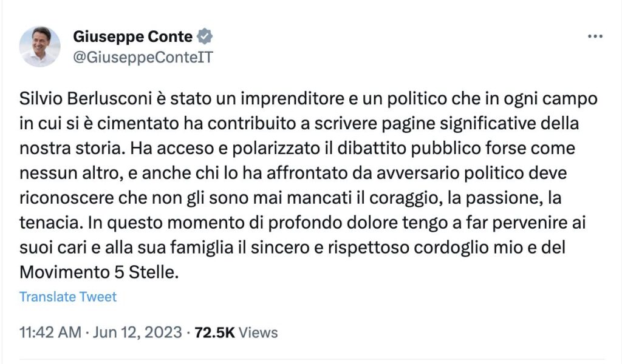Open the @GiuseppeConteIT handle link
Viewport: 622px width, 364px height.
click(143, 56)
